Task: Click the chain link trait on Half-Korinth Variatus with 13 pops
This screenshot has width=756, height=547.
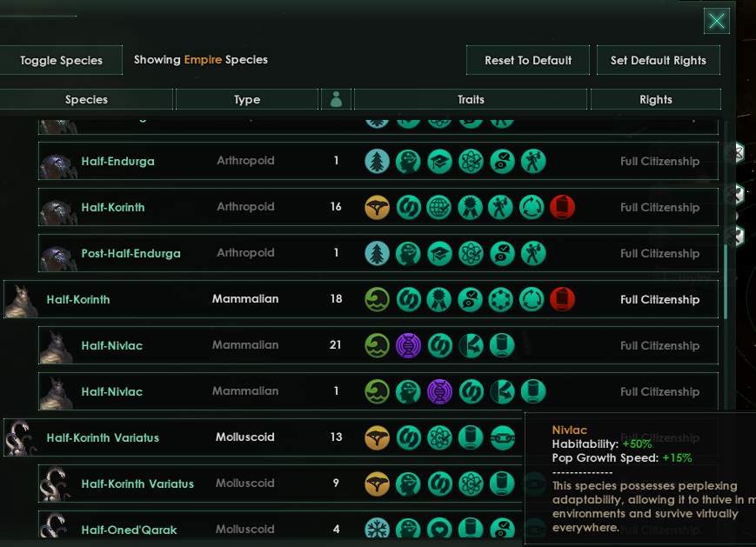Action: (x=502, y=437)
